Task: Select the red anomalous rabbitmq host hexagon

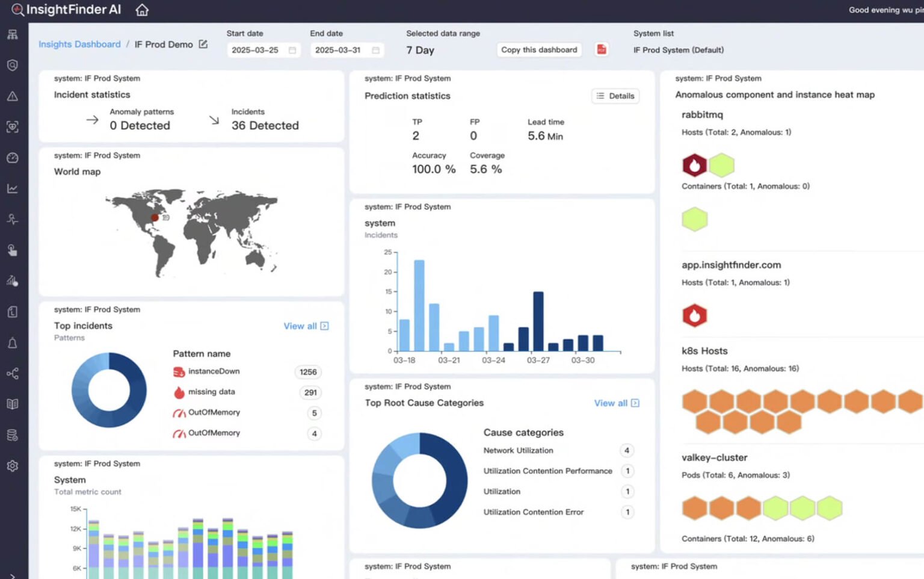Action: pyautogui.click(x=694, y=165)
